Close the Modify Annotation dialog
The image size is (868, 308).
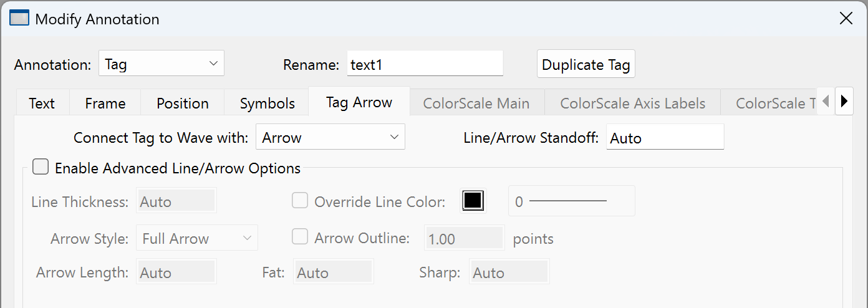coord(846,19)
